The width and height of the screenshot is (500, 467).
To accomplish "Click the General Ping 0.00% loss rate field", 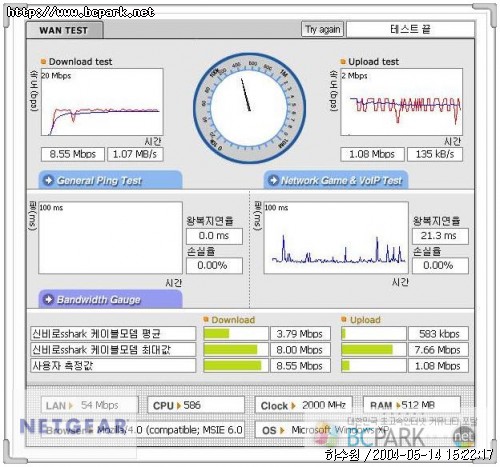I will pyautogui.click(x=214, y=266).
